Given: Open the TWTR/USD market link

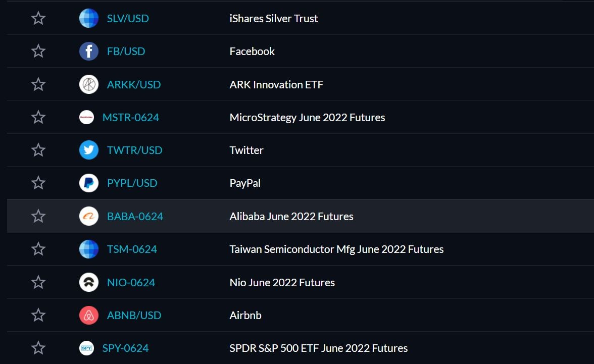Looking at the screenshot, I should point(134,150).
